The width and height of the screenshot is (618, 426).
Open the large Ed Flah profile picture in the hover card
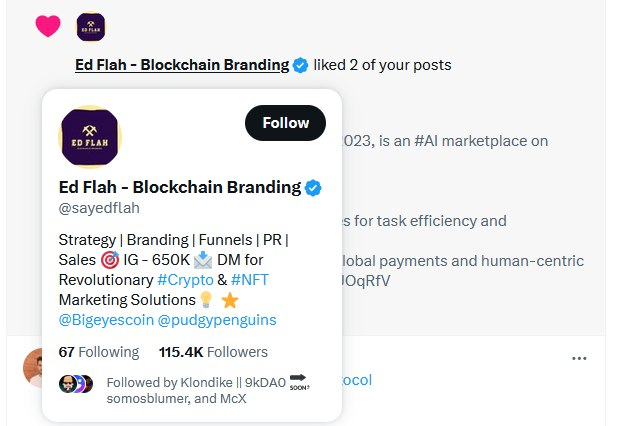tap(89, 137)
